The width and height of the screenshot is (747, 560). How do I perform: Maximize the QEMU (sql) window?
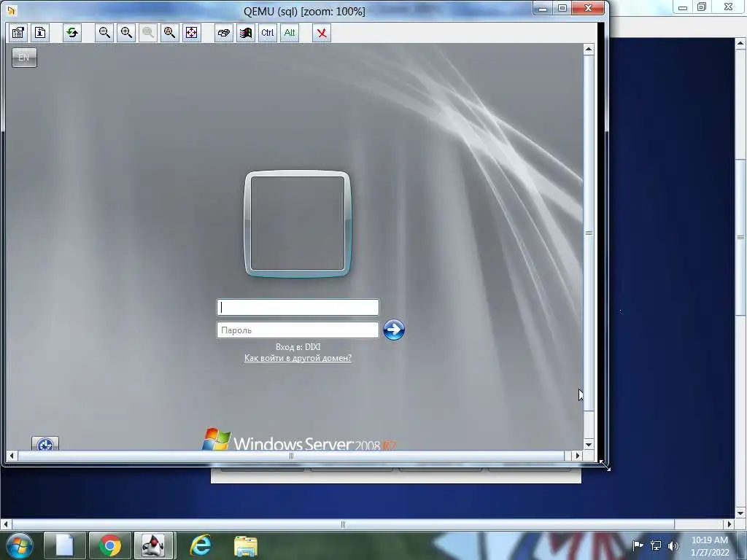click(562, 8)
